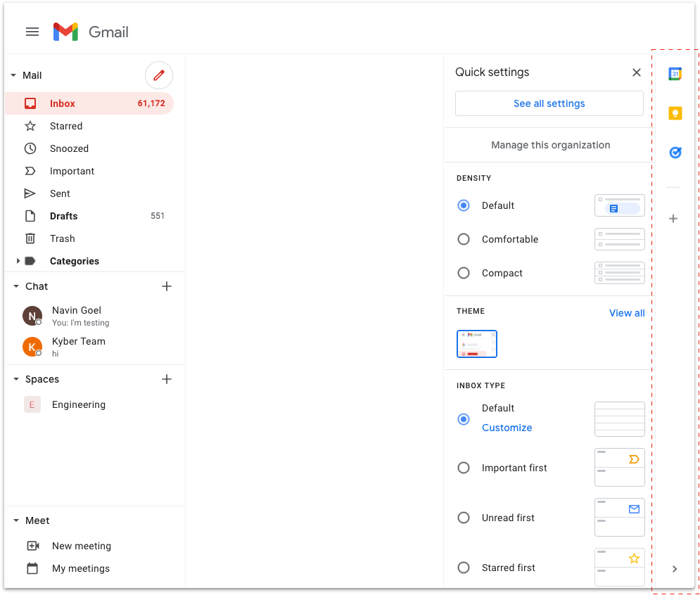Click the Categories tag icon

(30, 261)
